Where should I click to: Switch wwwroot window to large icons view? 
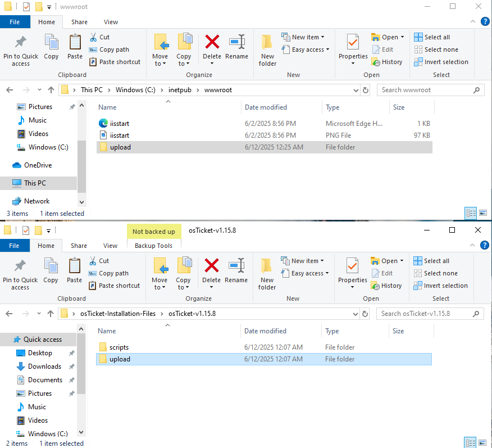pyautogui.click(x=483, y=213)
